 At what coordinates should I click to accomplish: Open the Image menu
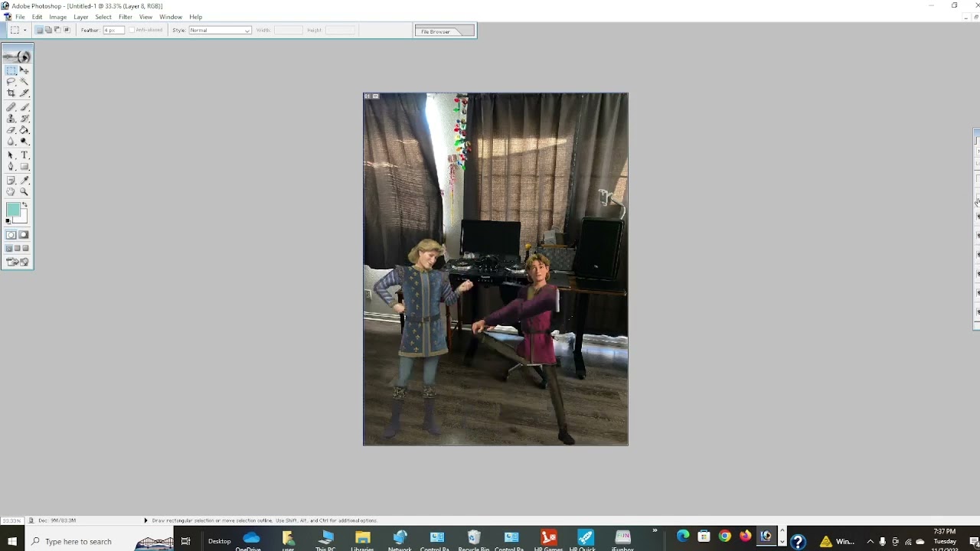(x=57, y=17)
